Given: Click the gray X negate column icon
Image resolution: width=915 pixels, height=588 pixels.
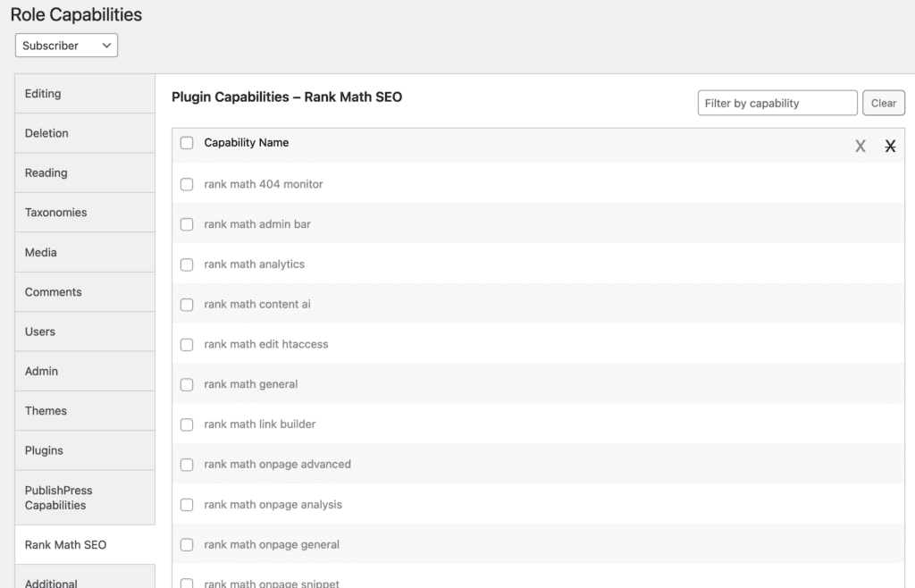Looking at the screenshot, I should (860, 145).
